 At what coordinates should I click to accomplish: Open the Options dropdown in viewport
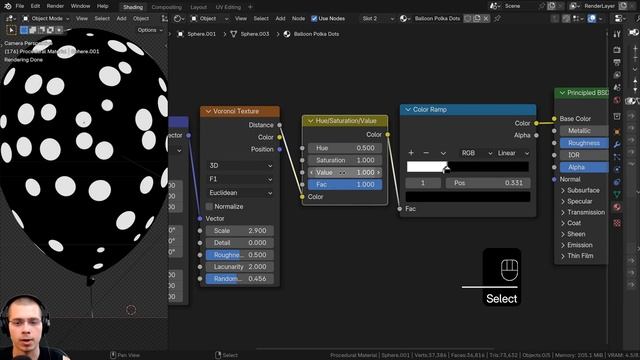(x=150, y=30)
